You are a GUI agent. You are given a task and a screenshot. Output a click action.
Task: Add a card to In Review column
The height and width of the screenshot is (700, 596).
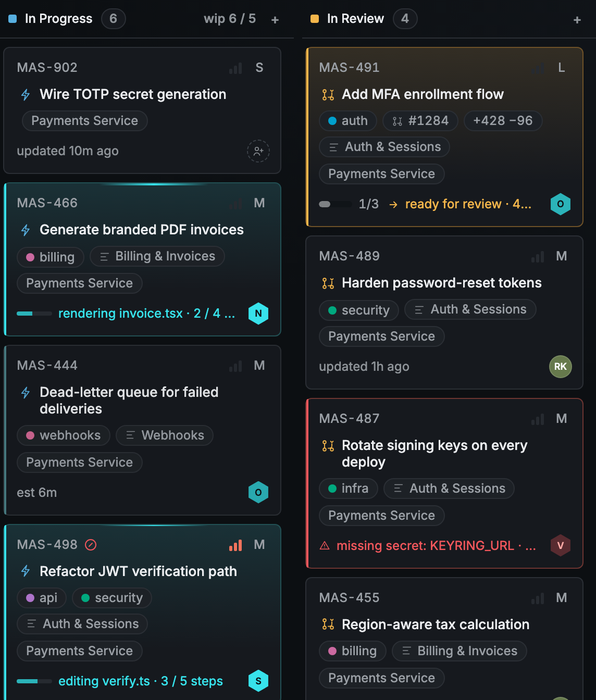pyautogui.click(x=577, y=20)
